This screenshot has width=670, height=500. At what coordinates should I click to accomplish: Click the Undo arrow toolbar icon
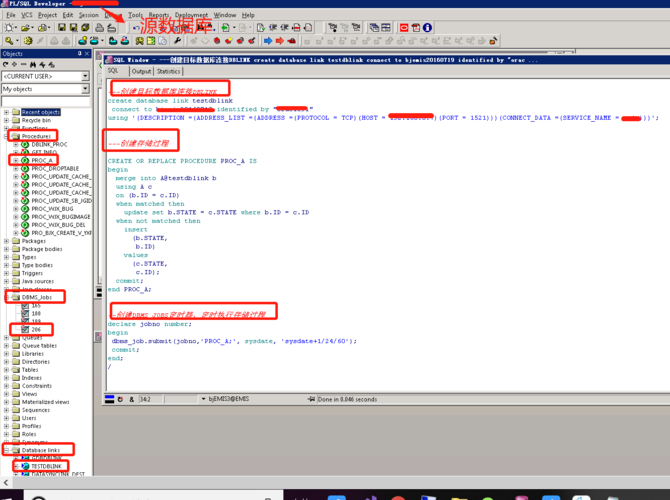click(x=135, y=28)
